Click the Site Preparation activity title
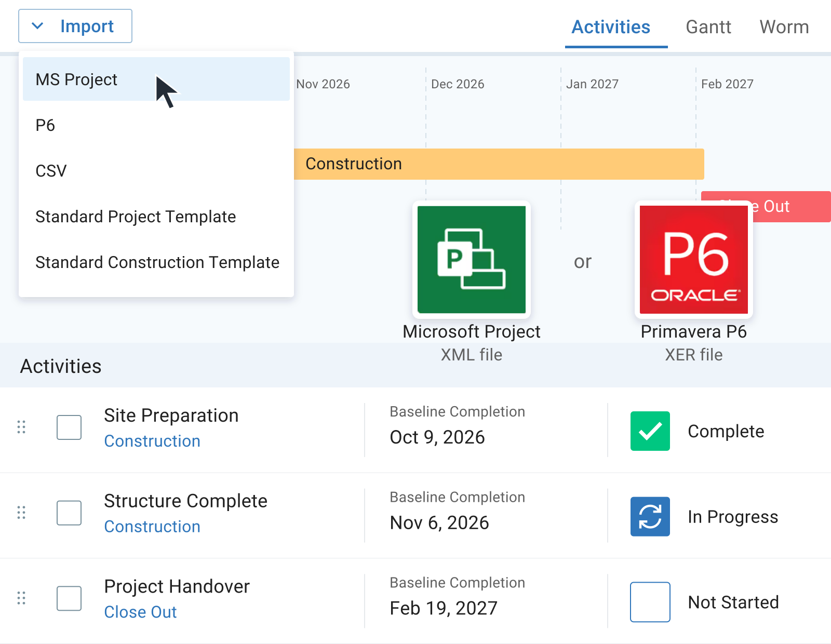 (171, 415)
